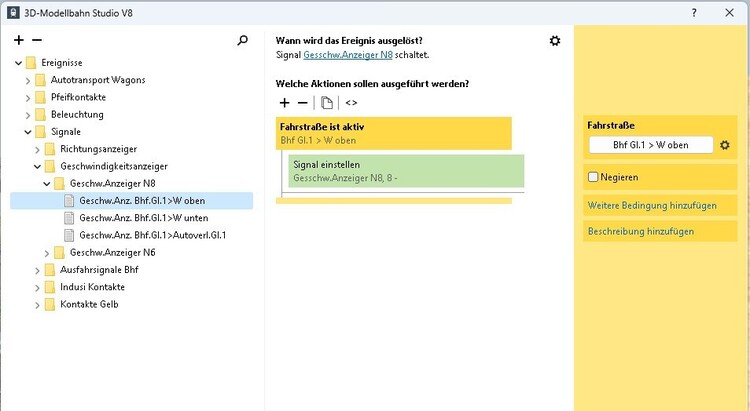Screen dimensions: 750x411
Task: Delete the selected action with minus icon
Action: point(303,103)
